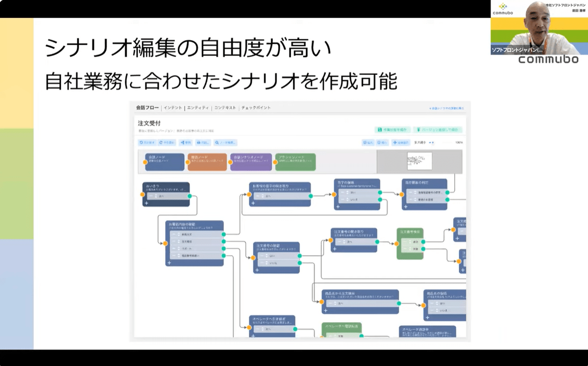Redo the last undone edit
The width and height of the screenshot is (588, 366).
click(x=167, y=143)
